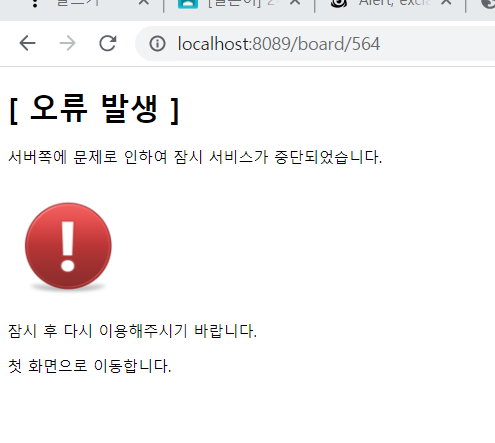This screenshot has height=443, width=495.
Task: Click the red exclamation error image
Action: point(68,247)
